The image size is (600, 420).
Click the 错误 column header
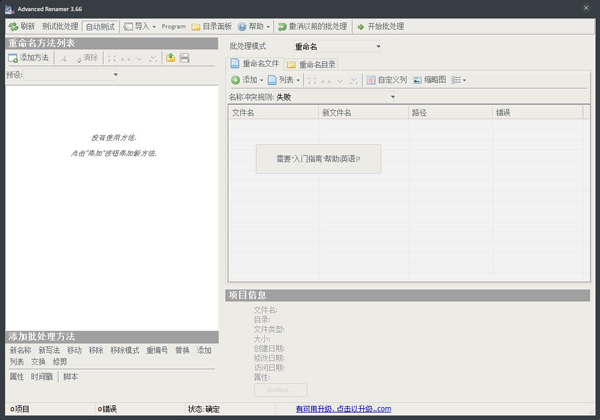point(538,112)
